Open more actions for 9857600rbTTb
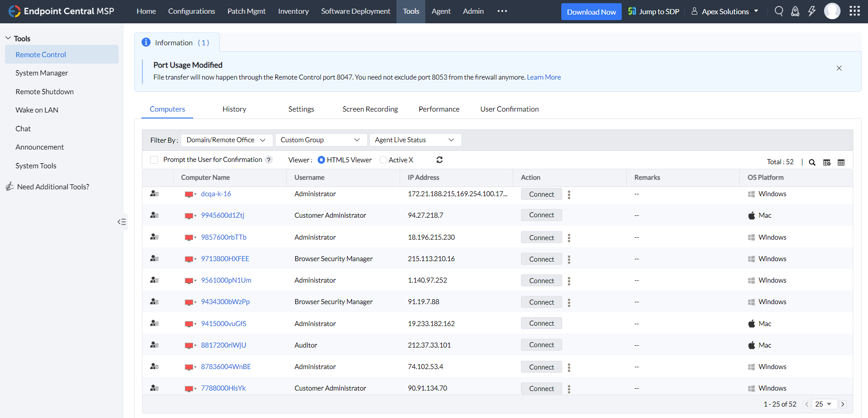The image size is (868, 418). pos(569,238)
